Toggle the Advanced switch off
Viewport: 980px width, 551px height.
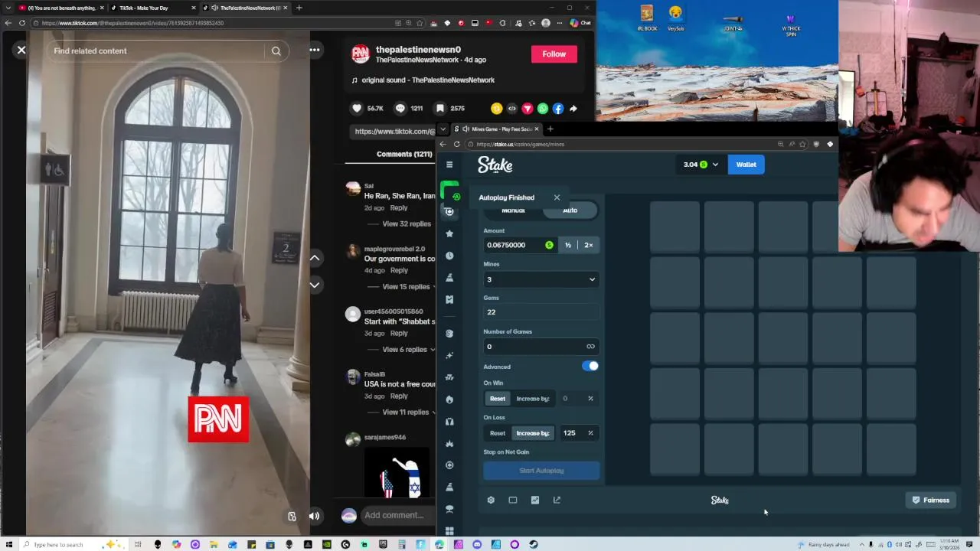click(x=590, y=366)
